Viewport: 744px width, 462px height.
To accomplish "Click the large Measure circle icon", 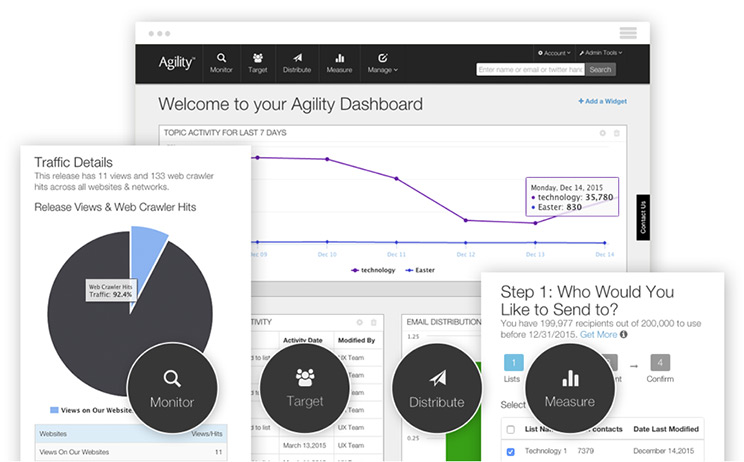I will (570, 387).
